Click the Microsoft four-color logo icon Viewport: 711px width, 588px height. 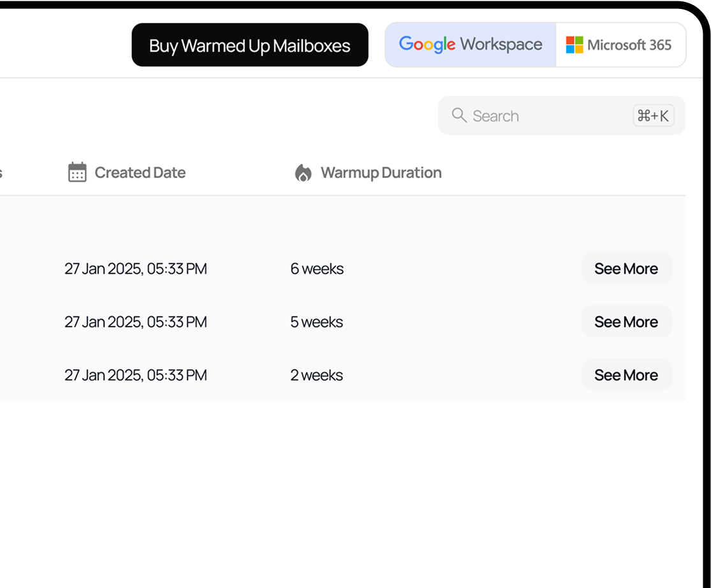click(x=575, y=45)
